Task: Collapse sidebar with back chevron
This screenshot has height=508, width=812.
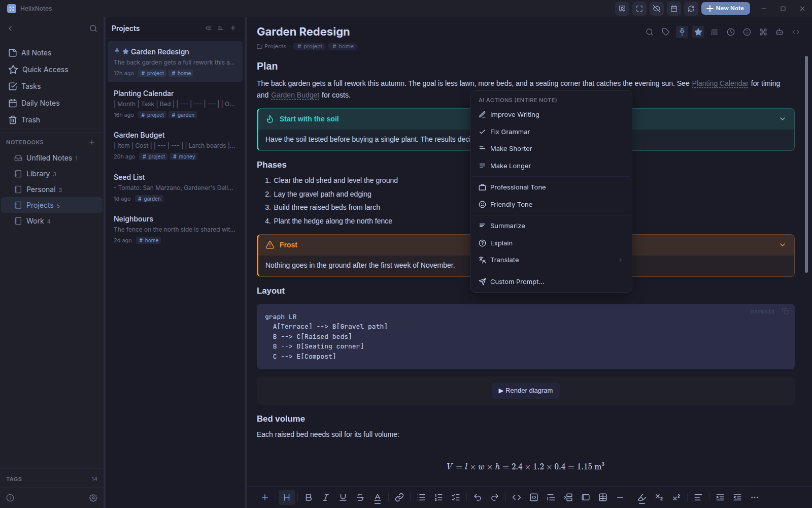Action: [x=10, y=28]
